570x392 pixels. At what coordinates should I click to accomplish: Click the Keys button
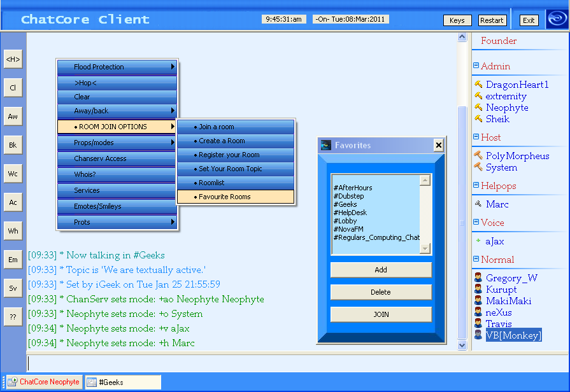[457, 20]
